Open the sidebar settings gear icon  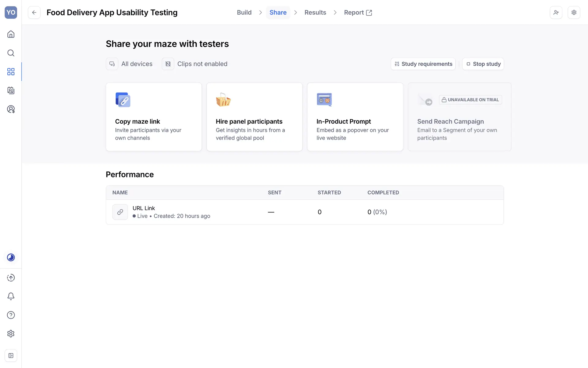pyautogui.click(x=11, y=334)
